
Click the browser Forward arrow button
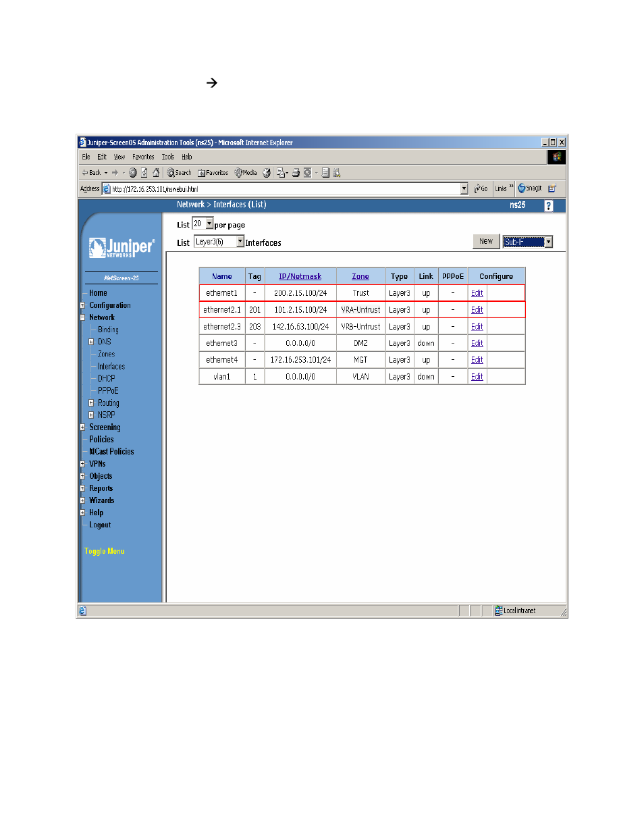tap(115, 173)
